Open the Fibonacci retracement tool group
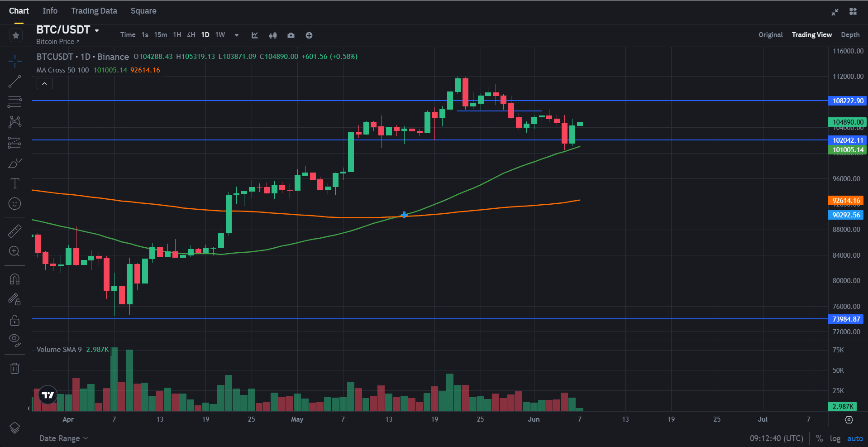868x447 pixels. click(x=14, y=102)
